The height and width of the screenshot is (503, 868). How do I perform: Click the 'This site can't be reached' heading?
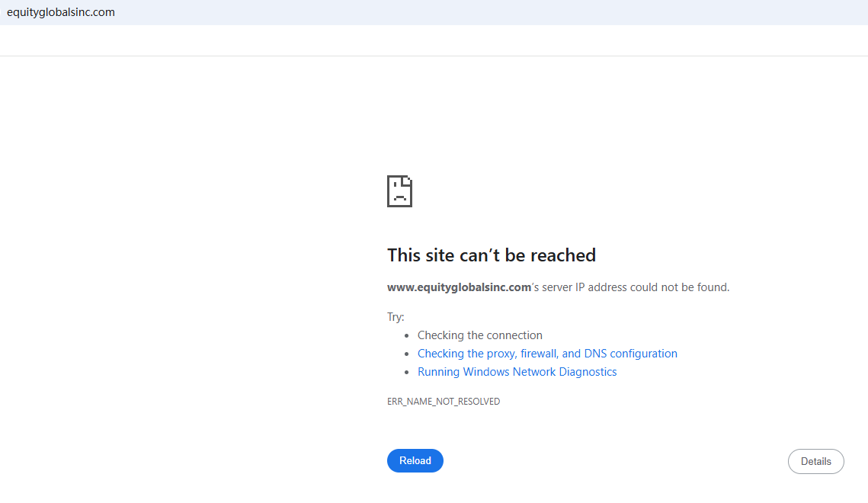(x=491, y=255)
